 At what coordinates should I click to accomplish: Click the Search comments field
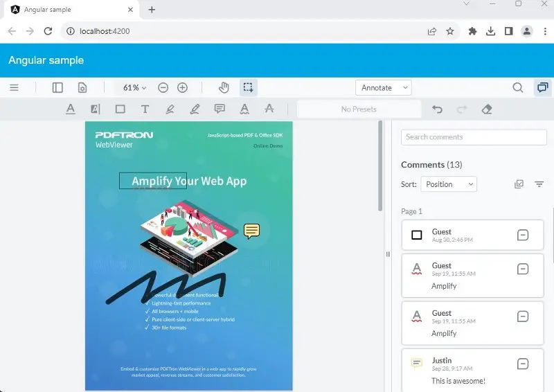coord(474,137)
